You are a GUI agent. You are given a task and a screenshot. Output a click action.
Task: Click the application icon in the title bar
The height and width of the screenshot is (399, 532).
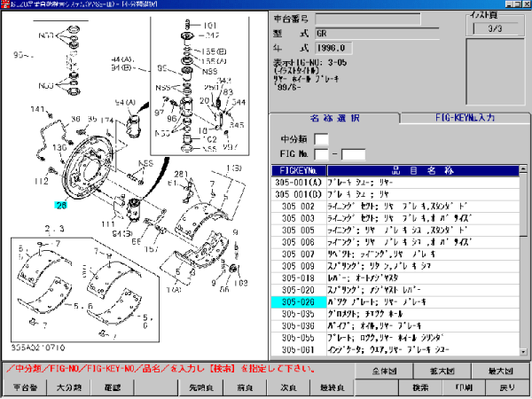(x=6, y=5)
